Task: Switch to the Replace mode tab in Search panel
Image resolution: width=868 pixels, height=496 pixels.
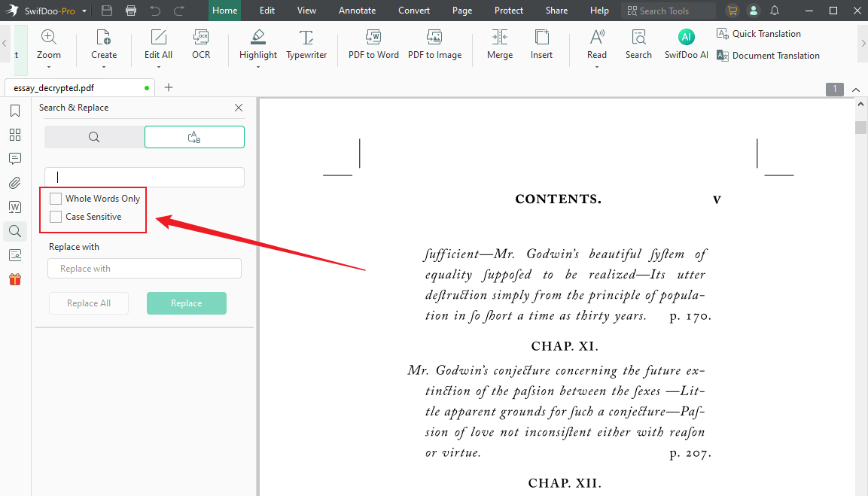Action: (x=194, y=137)
